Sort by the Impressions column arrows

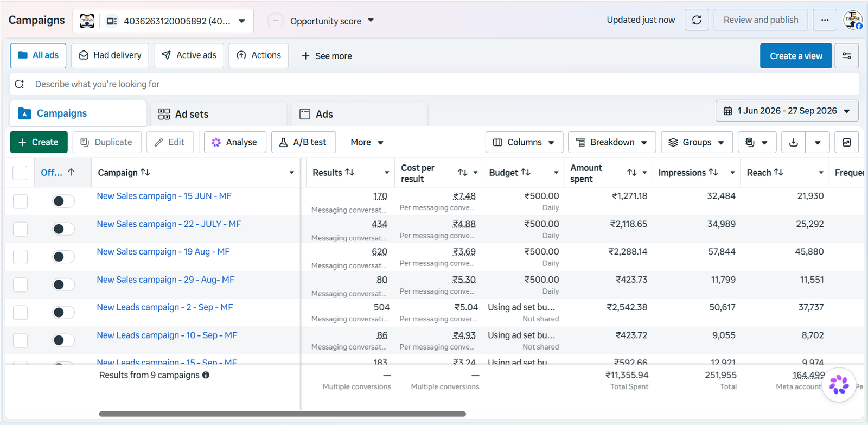point(713,172)
